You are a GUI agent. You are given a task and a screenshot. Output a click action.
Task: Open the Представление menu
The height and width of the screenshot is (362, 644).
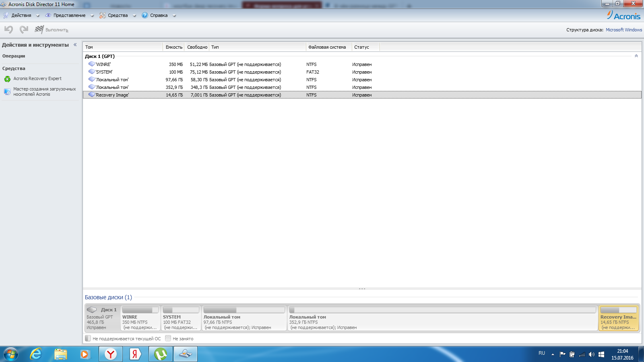click(69, 15)
